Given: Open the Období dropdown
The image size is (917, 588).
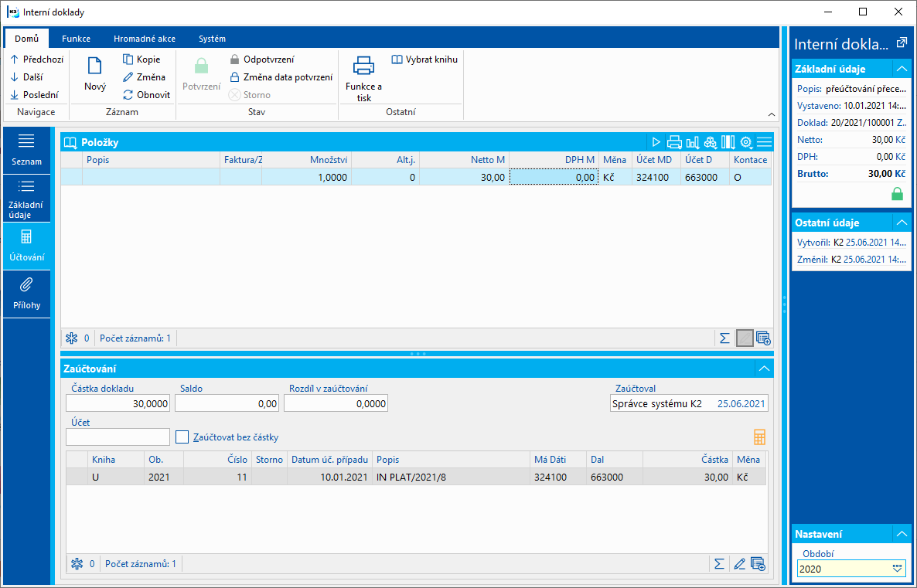Looking at the screenshot, I should click(897, 569).
